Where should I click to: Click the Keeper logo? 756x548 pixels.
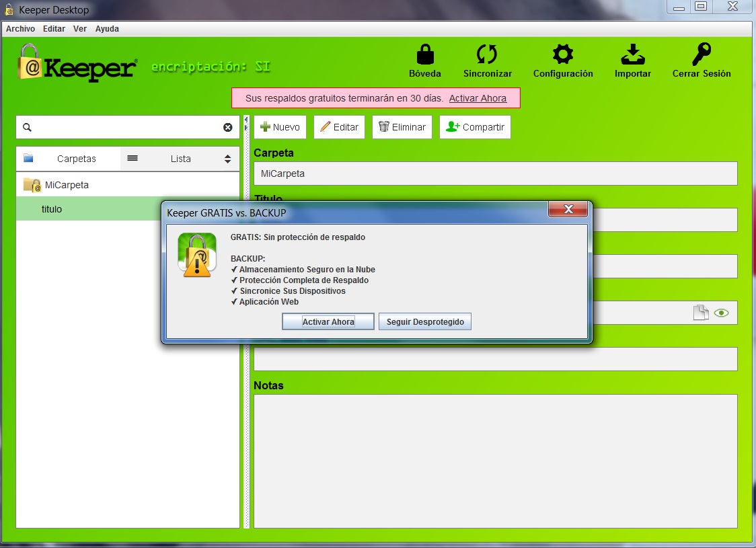(x=77, y=63)
